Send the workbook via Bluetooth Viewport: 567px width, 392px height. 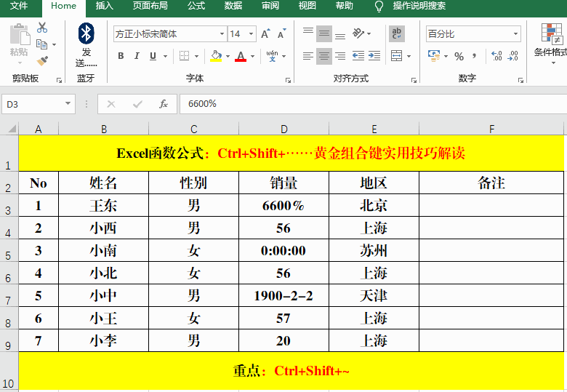click(x=86, y=45)
